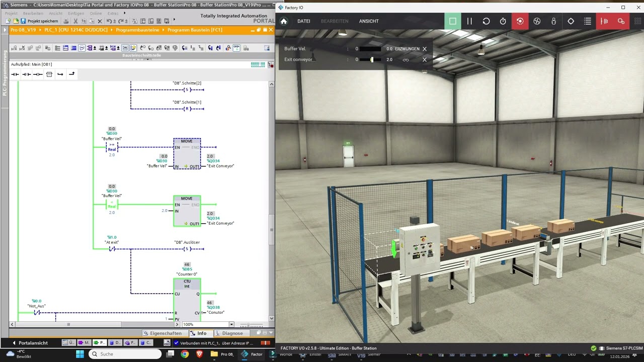Open an existing project in TIA Portal toolbar

tap(16, 21)
